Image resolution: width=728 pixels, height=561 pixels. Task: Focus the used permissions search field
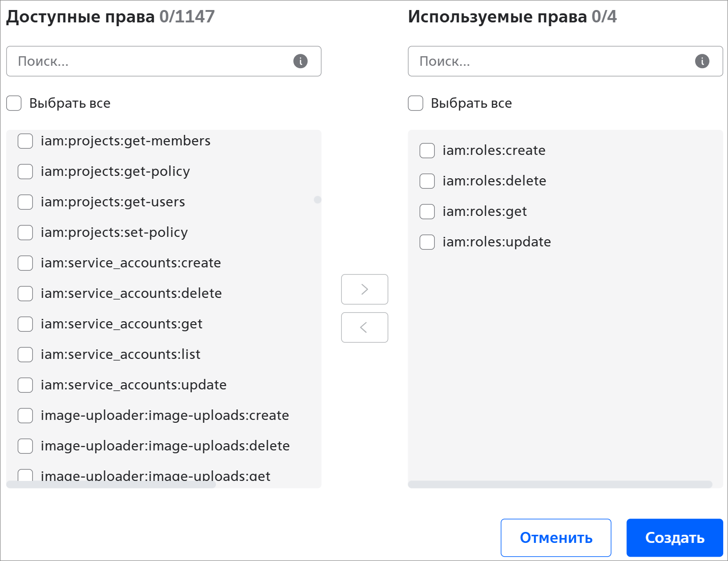[553, 61]
